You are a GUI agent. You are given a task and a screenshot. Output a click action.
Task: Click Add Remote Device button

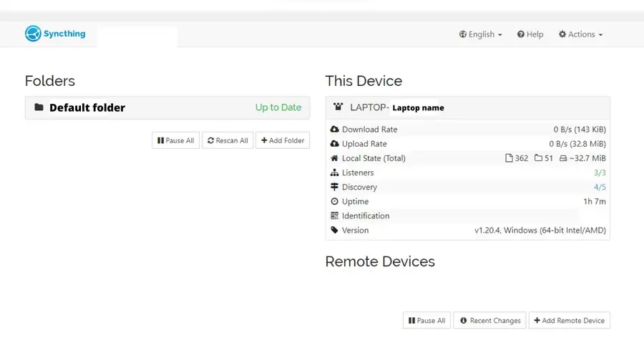point(570,321)
